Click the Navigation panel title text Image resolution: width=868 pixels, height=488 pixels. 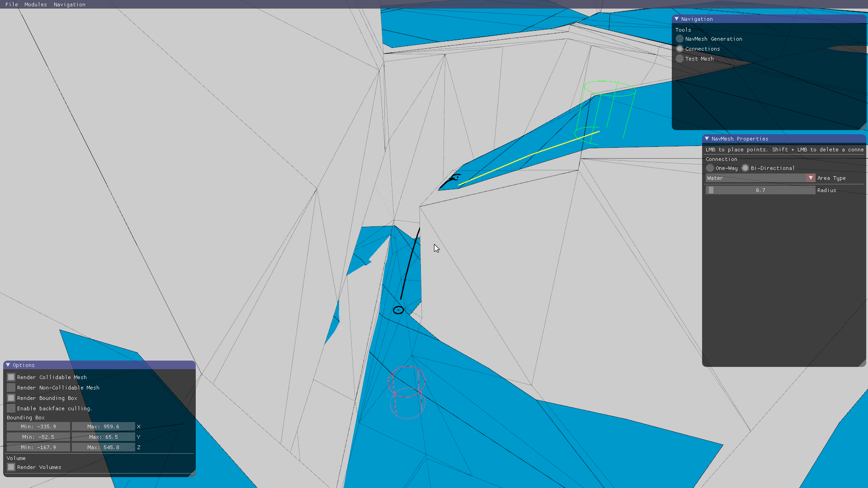tap(697, 19)
